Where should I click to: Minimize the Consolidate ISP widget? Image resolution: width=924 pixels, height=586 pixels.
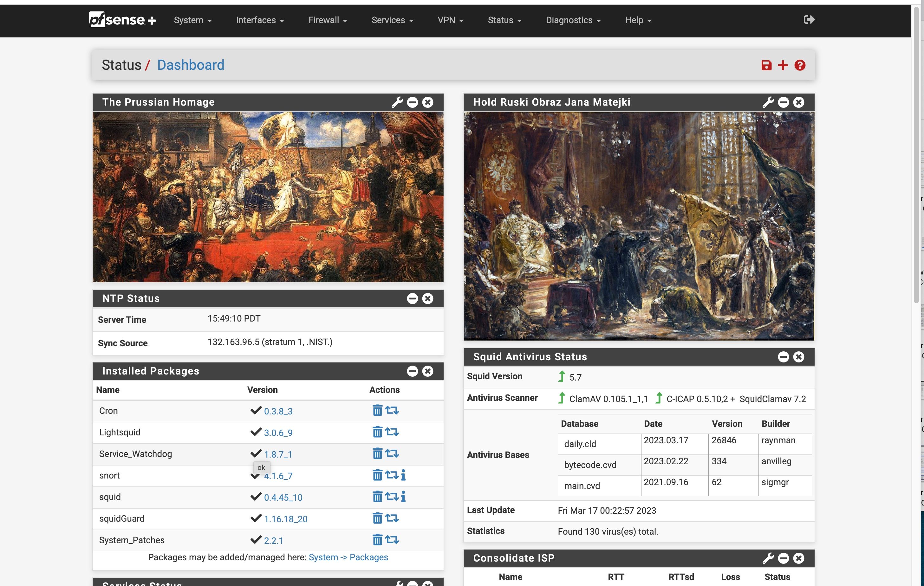(784, 558)
